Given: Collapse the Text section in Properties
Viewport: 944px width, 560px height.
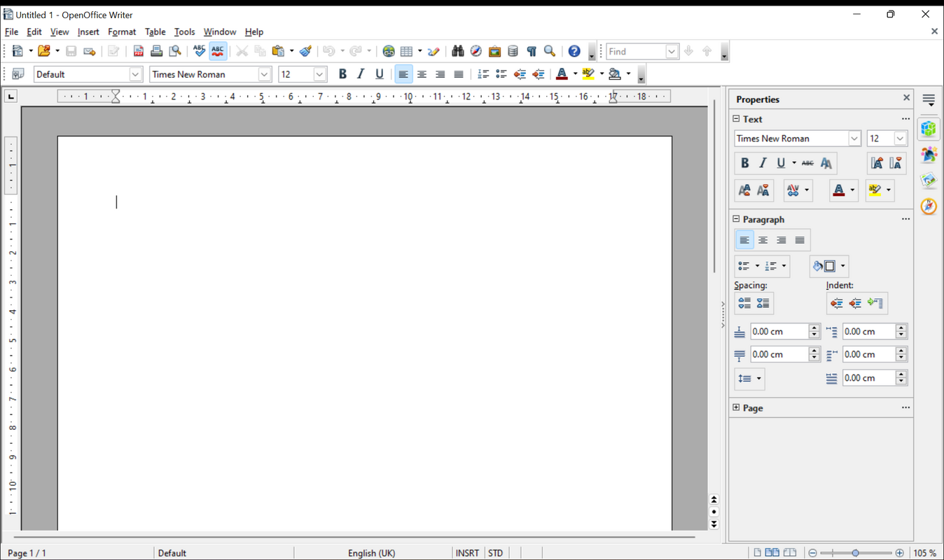Looking at the screenshot, I should coord(736,119).
